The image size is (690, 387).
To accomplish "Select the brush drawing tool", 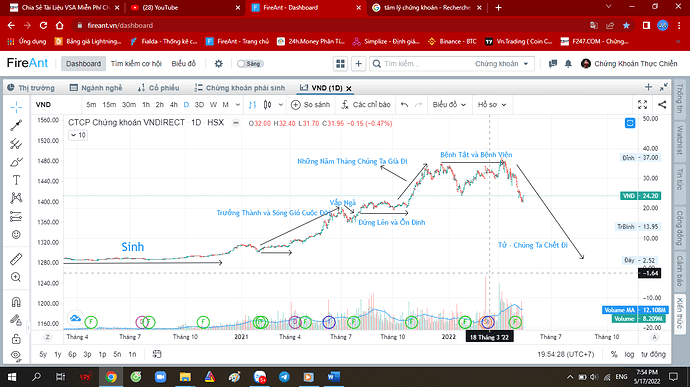I will 16,162.
